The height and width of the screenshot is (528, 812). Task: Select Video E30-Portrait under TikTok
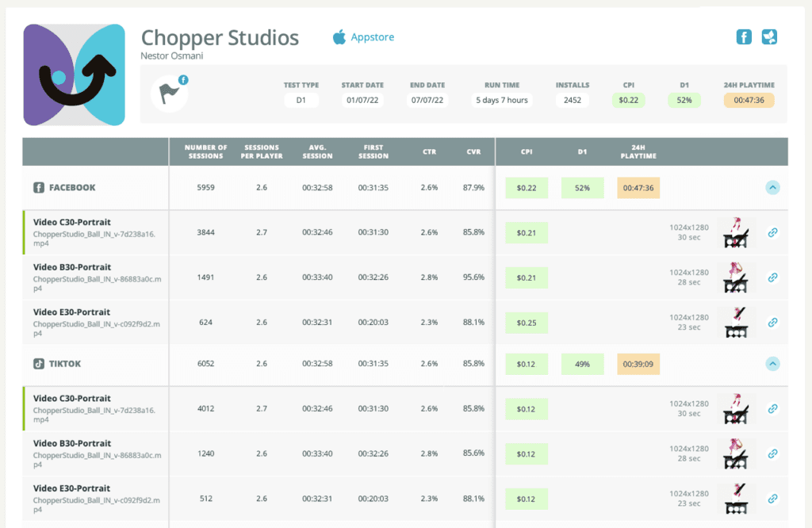pyautogui.click(x=71, y=488)
